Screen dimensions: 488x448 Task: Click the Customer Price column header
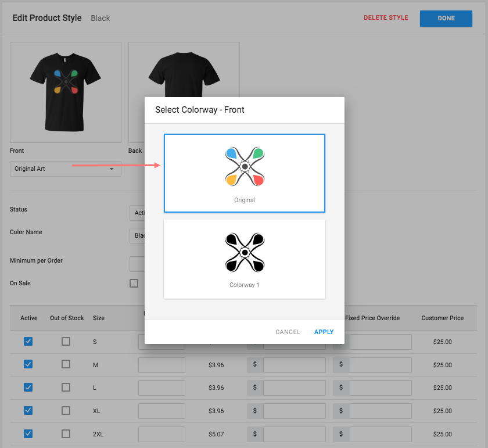[442, 318]
